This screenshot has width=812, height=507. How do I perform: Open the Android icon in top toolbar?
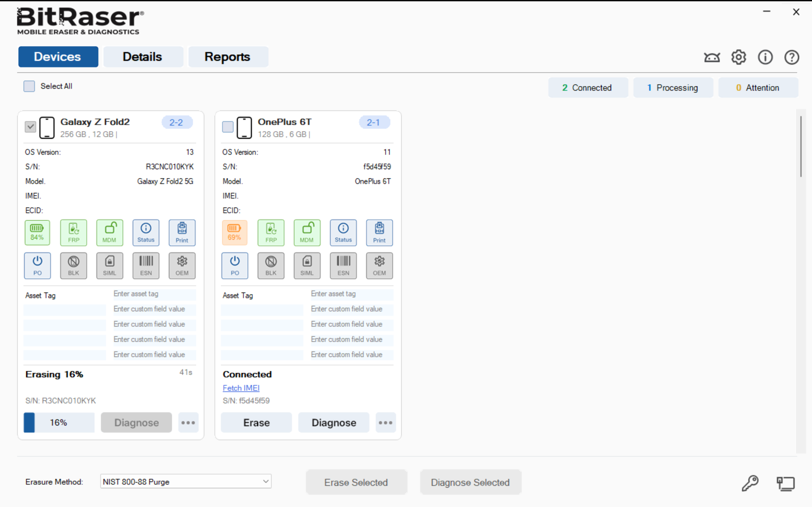(712, 57)
